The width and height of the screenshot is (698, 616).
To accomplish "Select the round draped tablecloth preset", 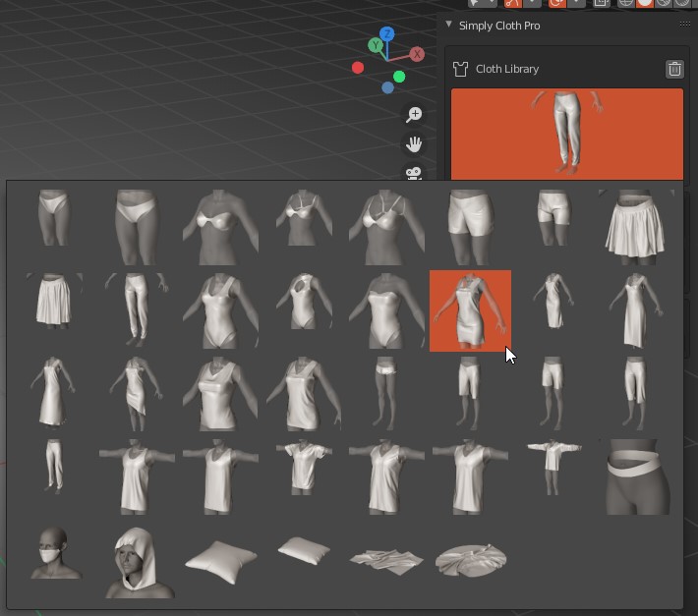I will click(x=471, y=560).
